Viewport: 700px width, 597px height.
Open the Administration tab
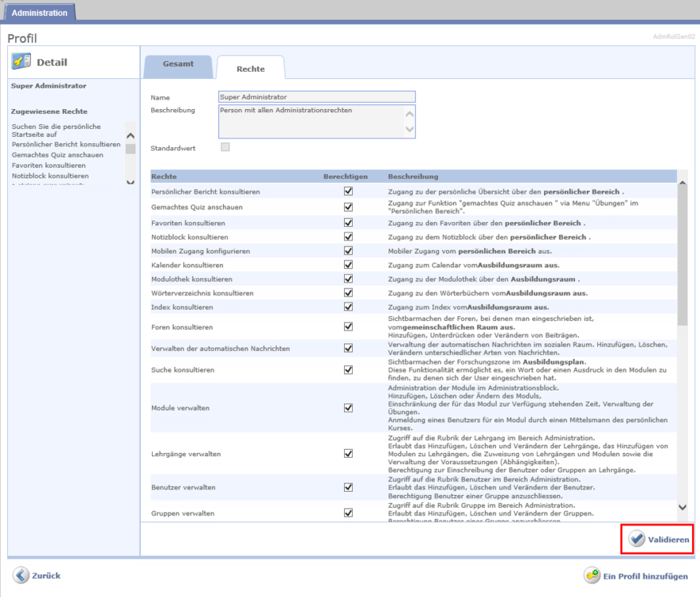click(x=39, y=12)
